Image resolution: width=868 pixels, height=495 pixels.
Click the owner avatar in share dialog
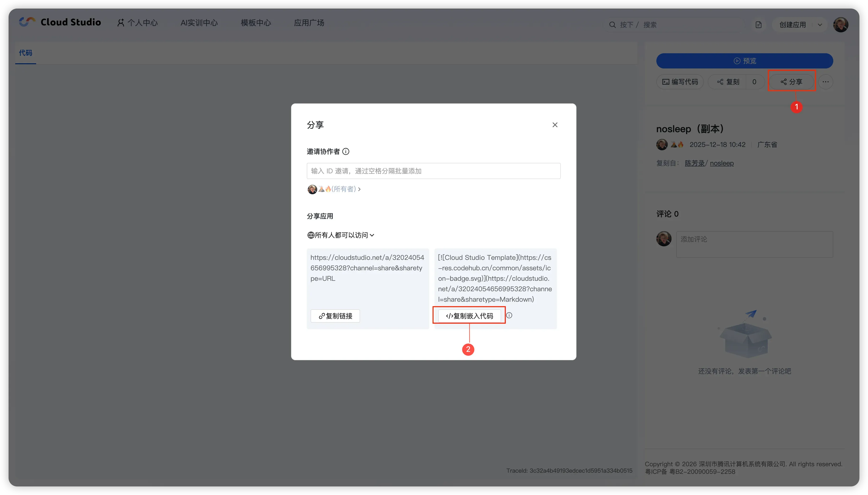312,189
